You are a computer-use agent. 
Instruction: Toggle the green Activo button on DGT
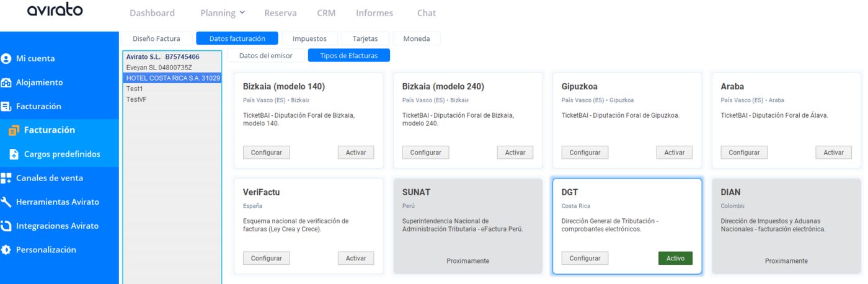tap(675, 259)
